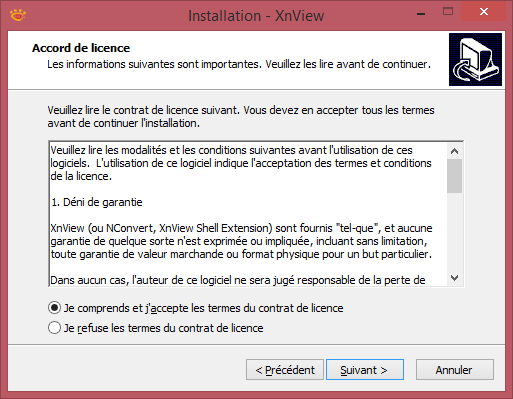Viewport: 513px width, 399px height.
Task: Click the license text scroll down arrow
Action: 454,278
